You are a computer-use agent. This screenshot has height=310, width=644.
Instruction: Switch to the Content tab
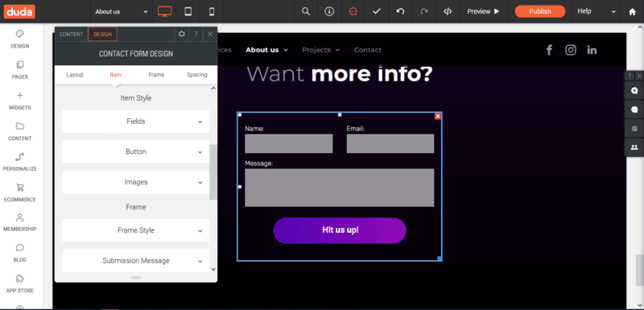[x=71, y=34]
